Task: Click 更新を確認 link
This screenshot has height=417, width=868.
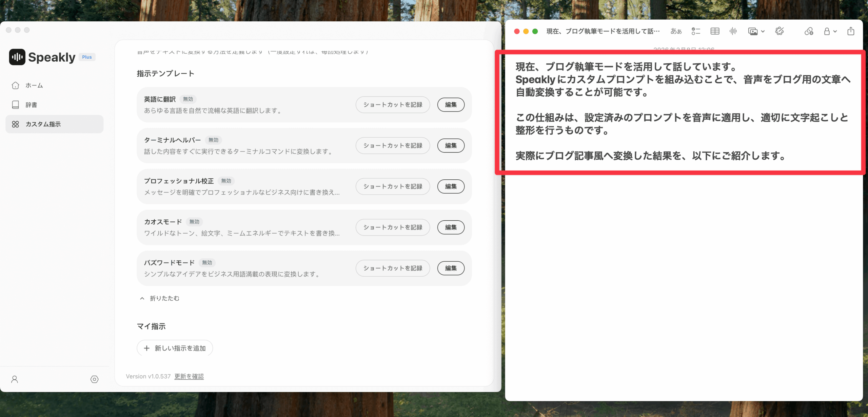Action: tap(189, 376)
